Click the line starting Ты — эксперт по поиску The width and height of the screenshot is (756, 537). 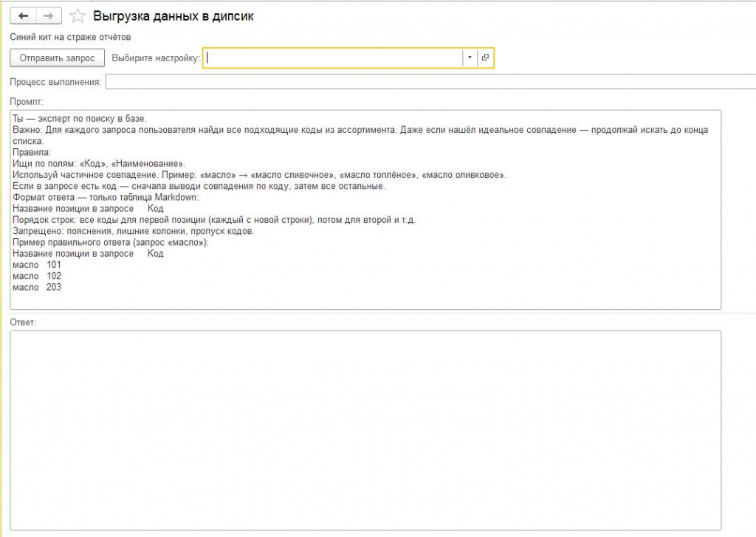[x=80, y=119]
